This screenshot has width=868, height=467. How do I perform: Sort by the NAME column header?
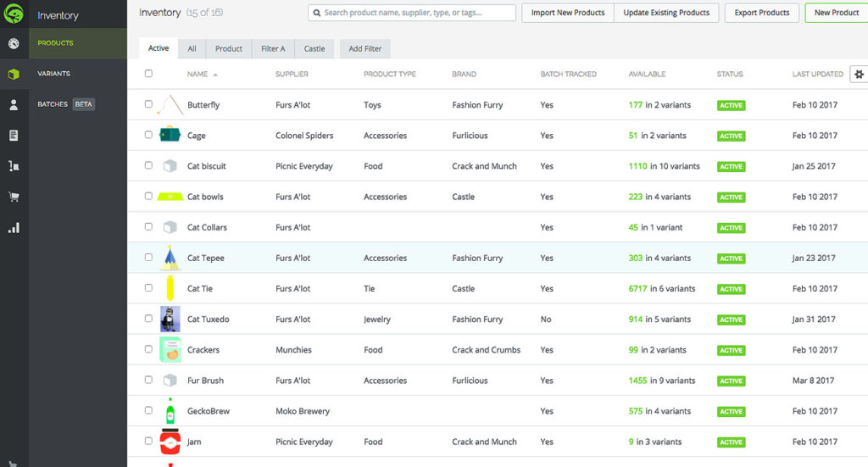tap(198, 74)
